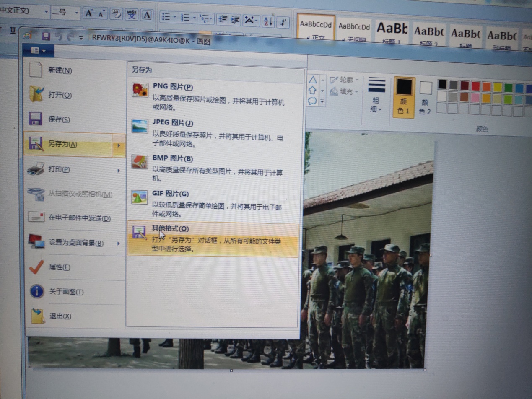Pick the yellow palette swatch

tap(497, 87)
